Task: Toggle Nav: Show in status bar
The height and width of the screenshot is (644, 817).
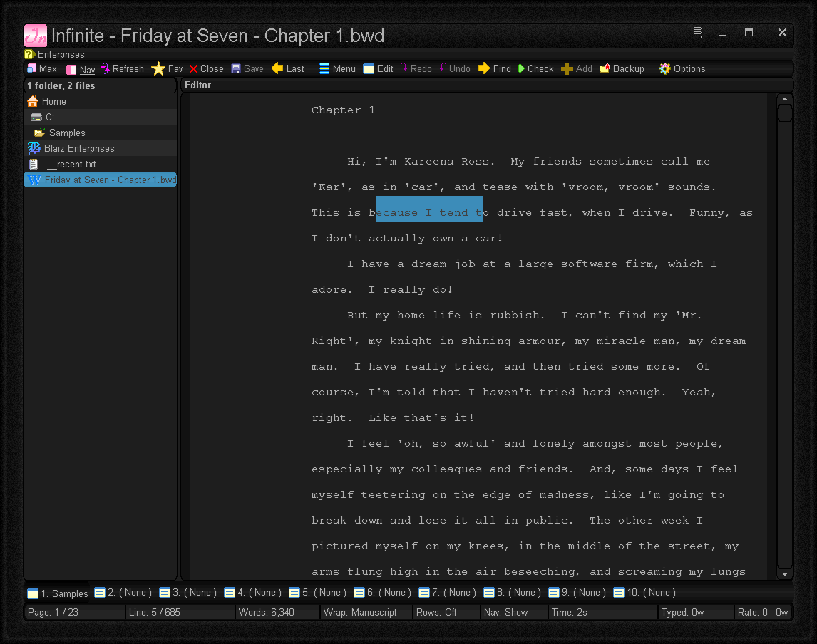Action: coord(514,612)
